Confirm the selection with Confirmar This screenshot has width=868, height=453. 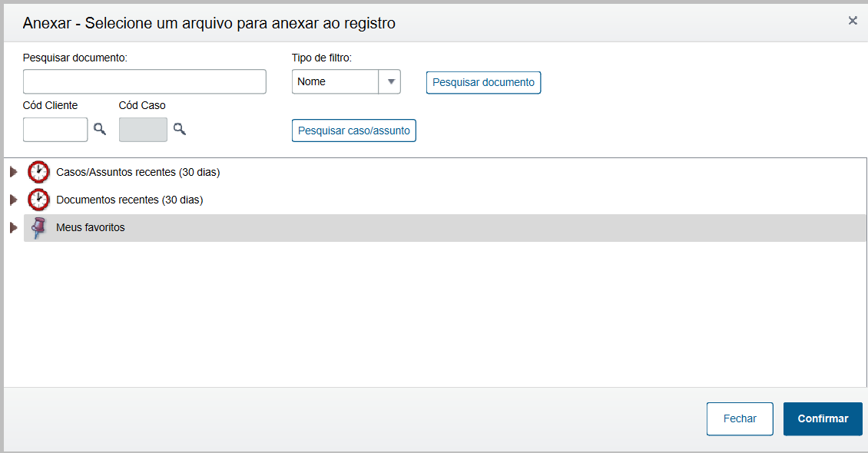[x=823, y=418]
